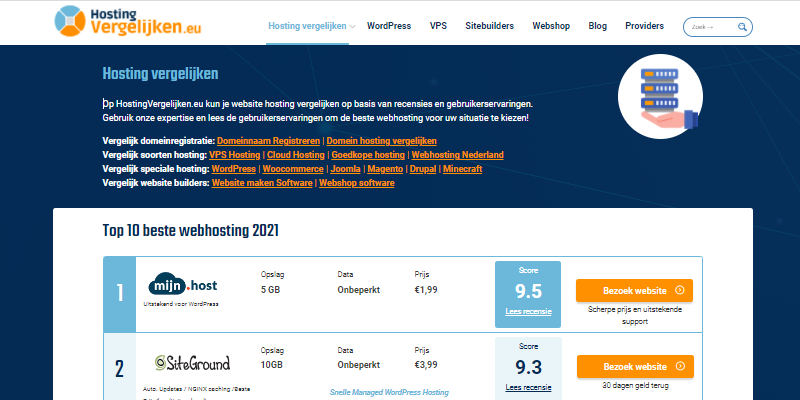Open the Woocommerce link
Screen dimensions: 800x400
(x=293, y=169)
